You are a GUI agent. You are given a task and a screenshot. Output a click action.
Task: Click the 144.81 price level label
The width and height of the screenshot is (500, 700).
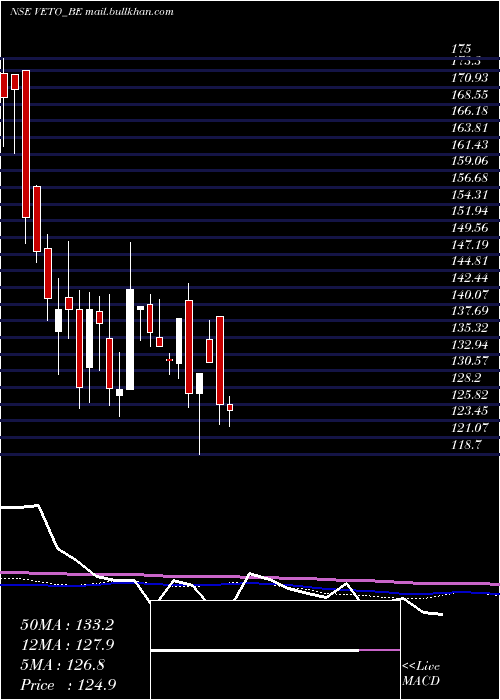pyautogui.click(x=470, y=261)
